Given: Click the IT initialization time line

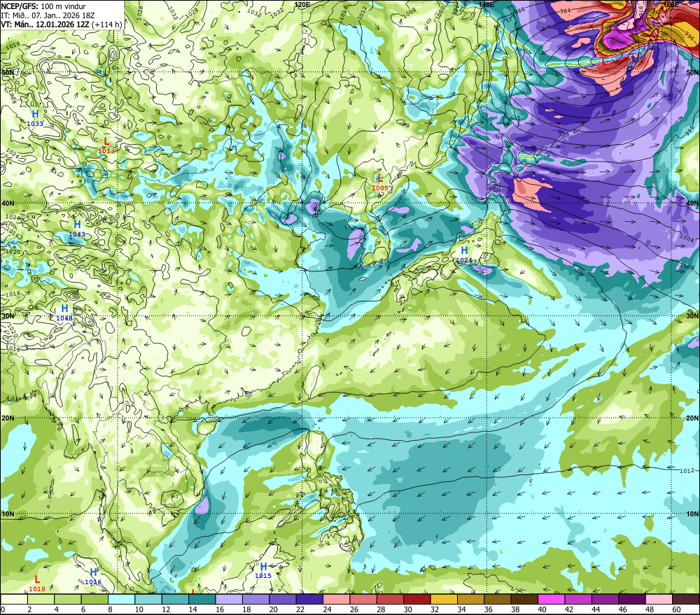Looking at the screenshot, I should 48,15.
